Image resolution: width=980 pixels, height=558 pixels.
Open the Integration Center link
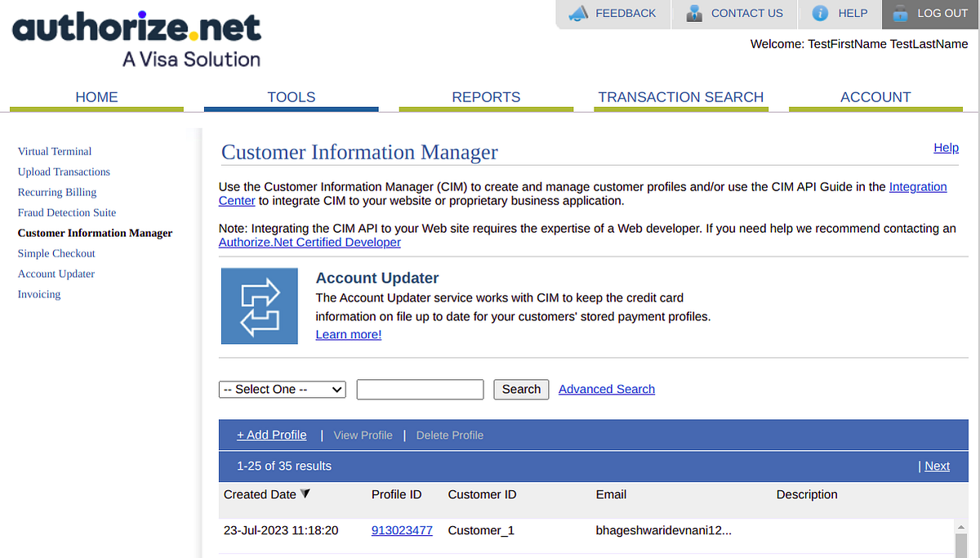click(x=918, y=186)
